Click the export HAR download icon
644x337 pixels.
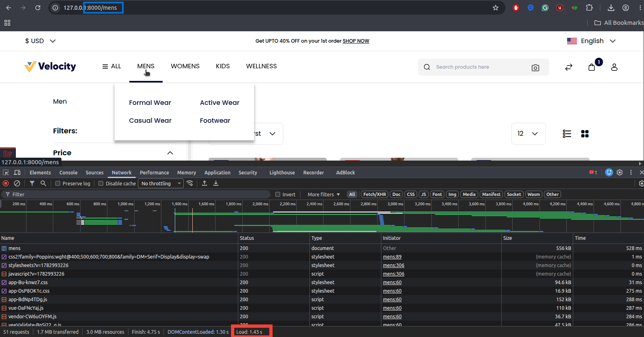tap(216, 183)
